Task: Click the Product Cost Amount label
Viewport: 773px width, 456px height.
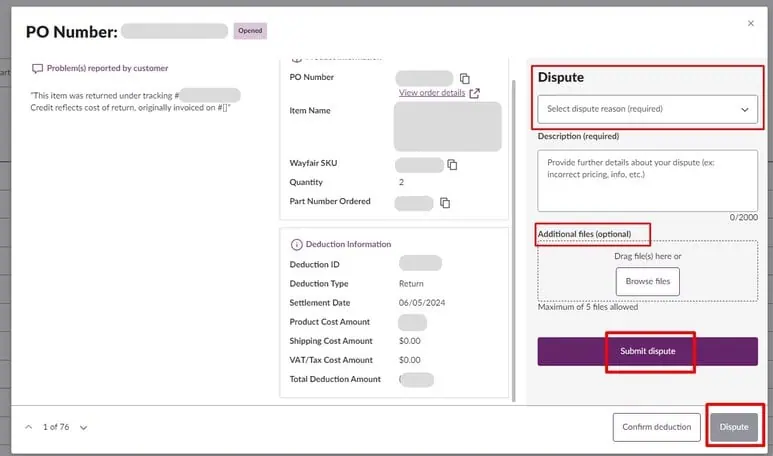Action: point(329,322)
